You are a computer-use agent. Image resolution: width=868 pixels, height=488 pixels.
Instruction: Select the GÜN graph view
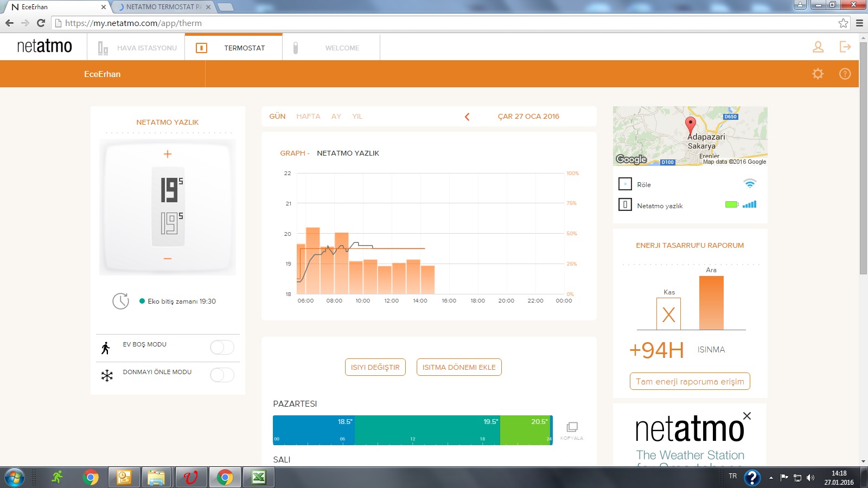pos(277,117)
